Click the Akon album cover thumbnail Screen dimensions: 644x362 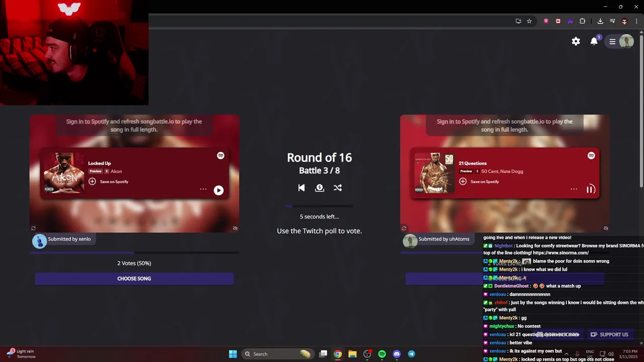(x=64, y=173)
